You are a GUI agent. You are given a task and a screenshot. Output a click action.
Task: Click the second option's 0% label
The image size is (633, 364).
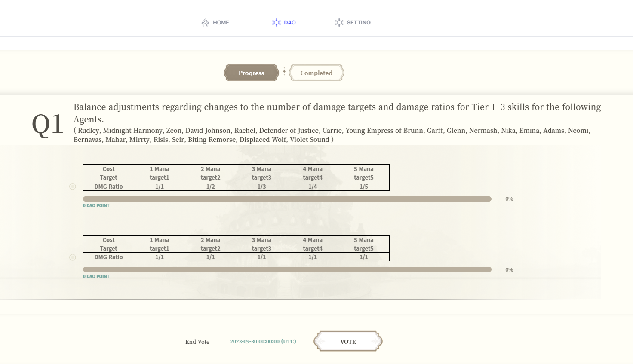click(x=509, y=270)
